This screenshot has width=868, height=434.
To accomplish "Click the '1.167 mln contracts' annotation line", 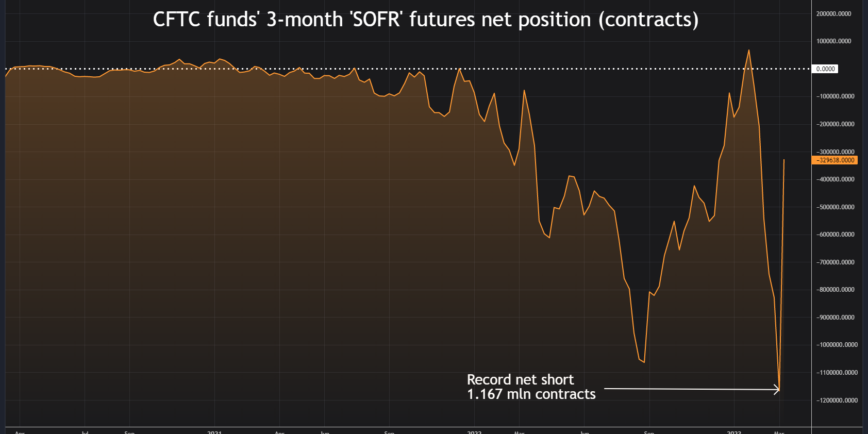I will click(531, 394).
